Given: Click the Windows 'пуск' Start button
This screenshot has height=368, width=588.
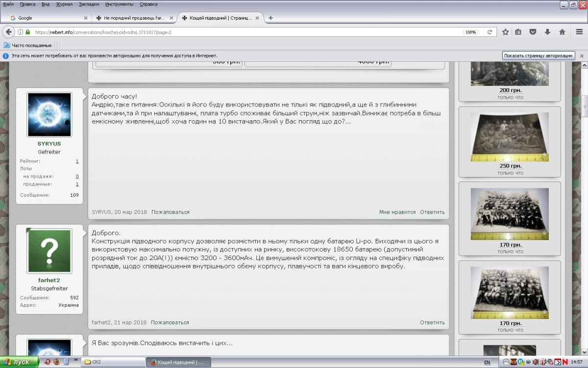Looking at the screenshot, I should (19, 362).
